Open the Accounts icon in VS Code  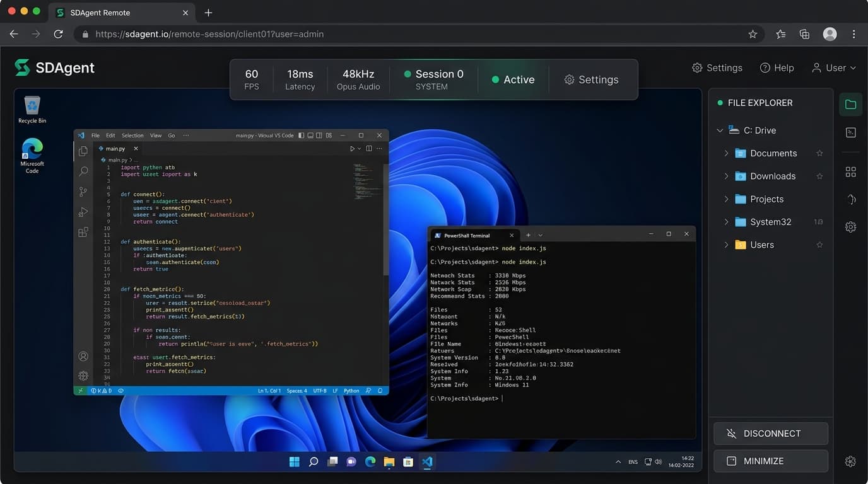click(83, 356)
